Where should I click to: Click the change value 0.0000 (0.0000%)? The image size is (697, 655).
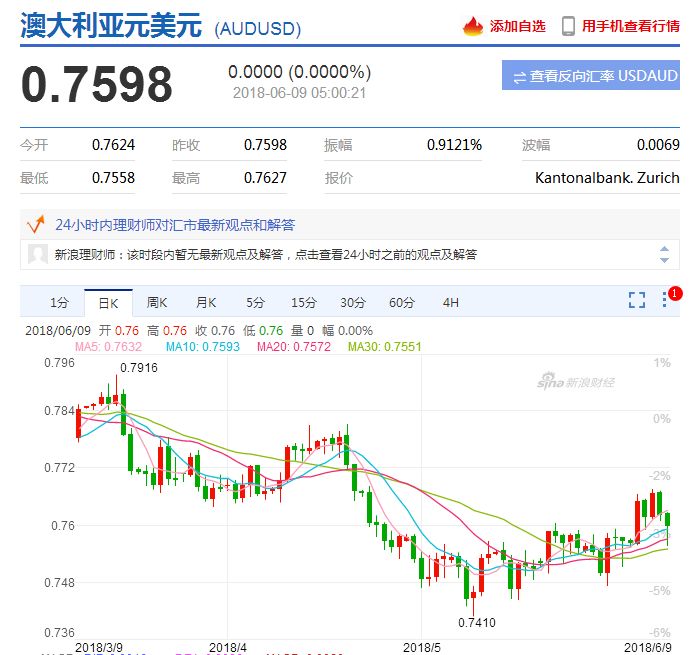coord(300,72)
